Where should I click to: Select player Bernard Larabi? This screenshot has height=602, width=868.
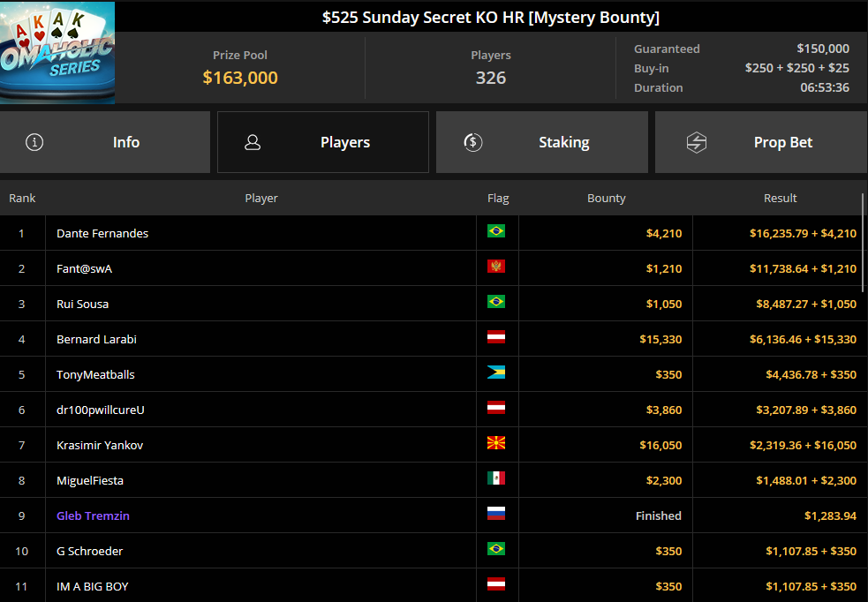click(96, 339)
